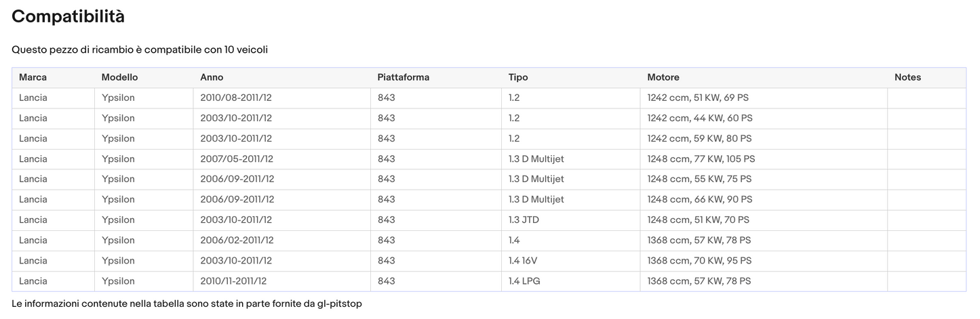Select the 2010/08-2011/12 year cell
Image resolution: width=980 pixels, height=319 pixels.
(235, 98)
